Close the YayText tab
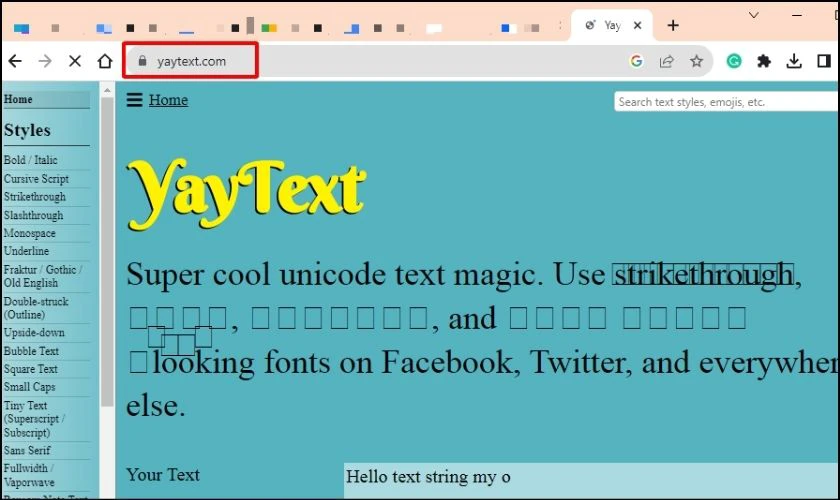 click(638, 25)
